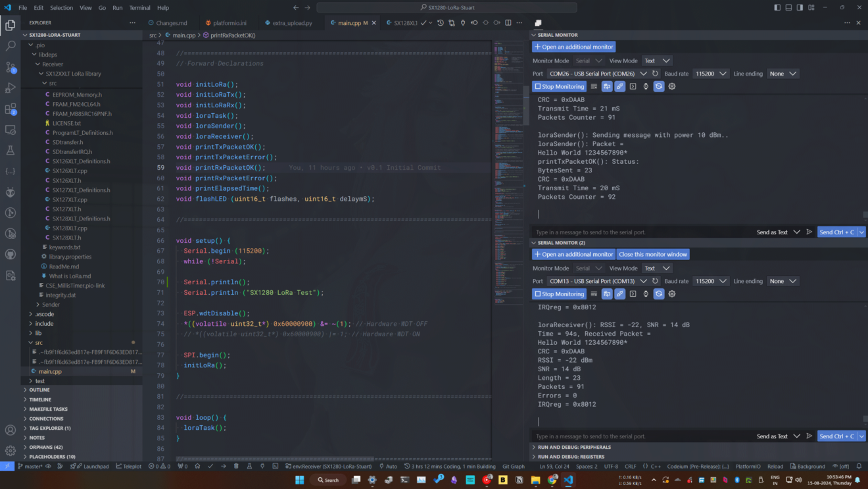Expand the OUTLINE section in Explorer
Screen dimensions: 868x489
pyautogui.click(x=39, y=390)
